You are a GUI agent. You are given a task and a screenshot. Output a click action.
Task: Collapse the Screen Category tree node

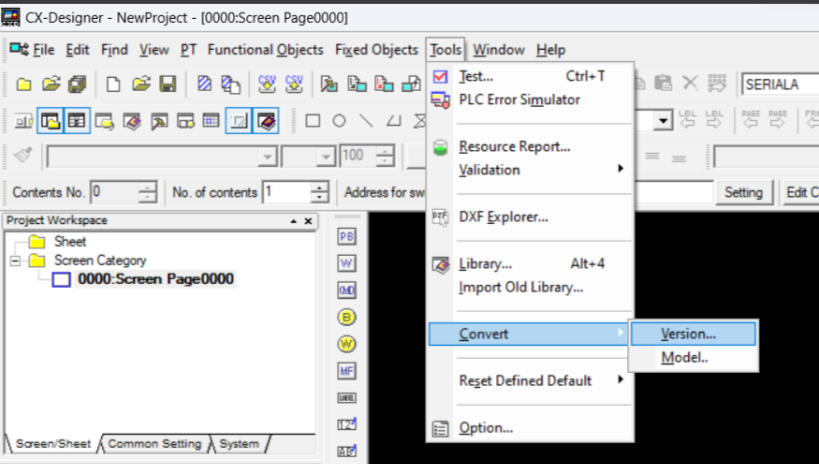pyautogui.click(x=15, y=260)
